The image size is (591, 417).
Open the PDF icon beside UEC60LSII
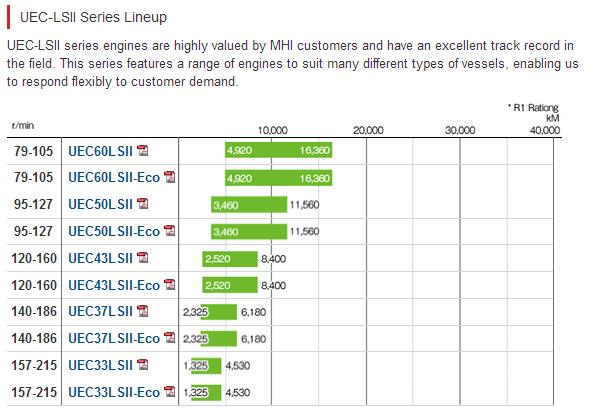(x=142, y=150)
